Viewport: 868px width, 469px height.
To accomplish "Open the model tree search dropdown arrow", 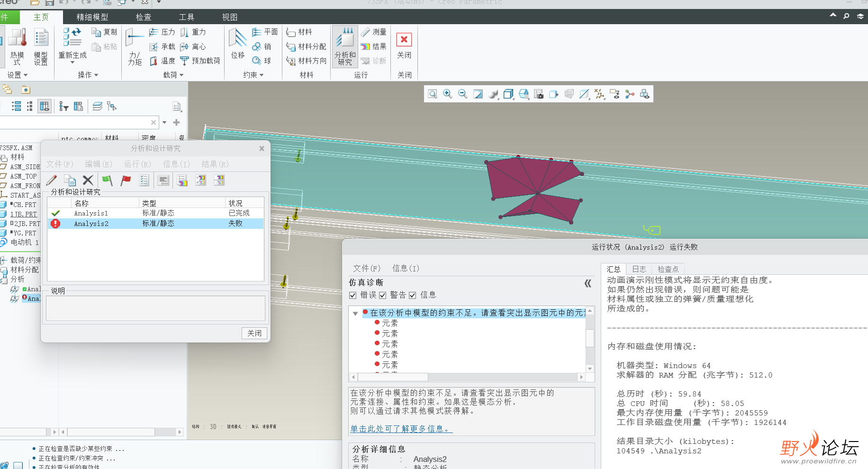I will click(x=164, y=122).
